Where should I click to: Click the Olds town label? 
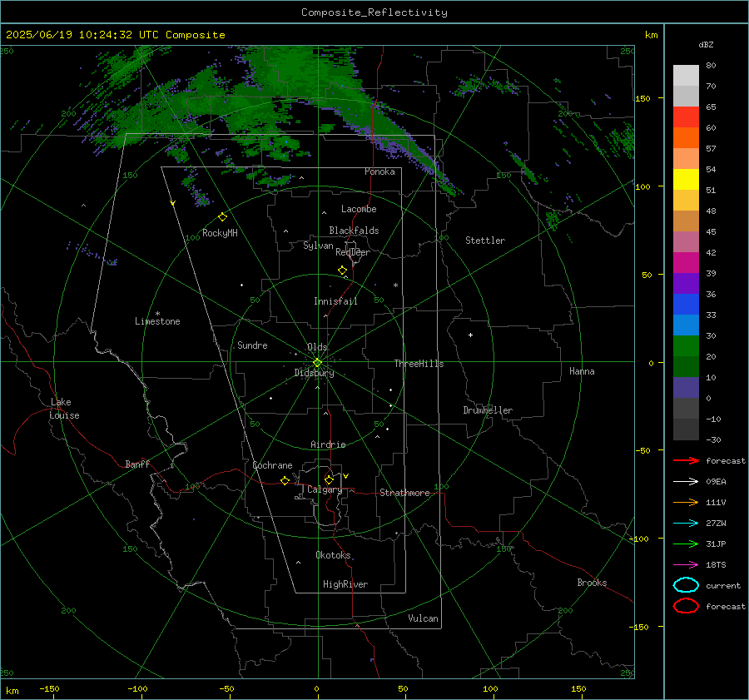point(317,347)
